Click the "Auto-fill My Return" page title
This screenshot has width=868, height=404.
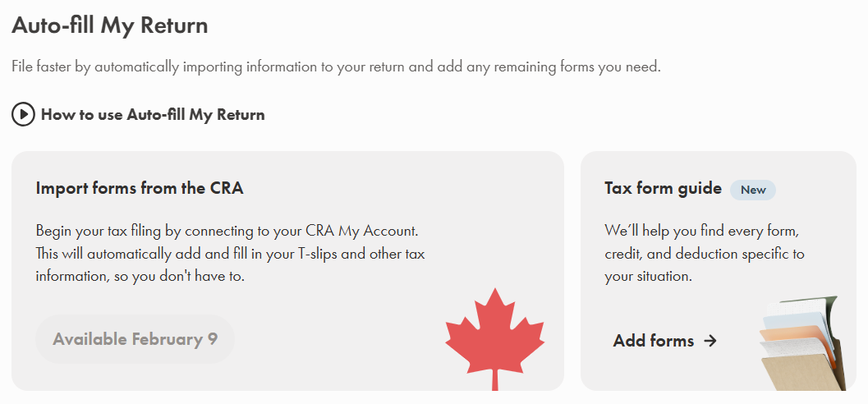[x=110, y=25]
